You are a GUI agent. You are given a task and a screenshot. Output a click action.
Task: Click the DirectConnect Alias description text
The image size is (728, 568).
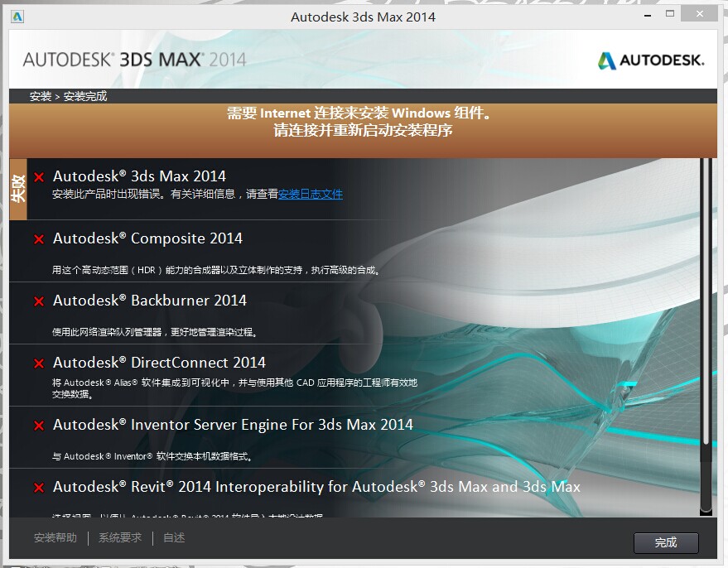click(x=234, y=388)
